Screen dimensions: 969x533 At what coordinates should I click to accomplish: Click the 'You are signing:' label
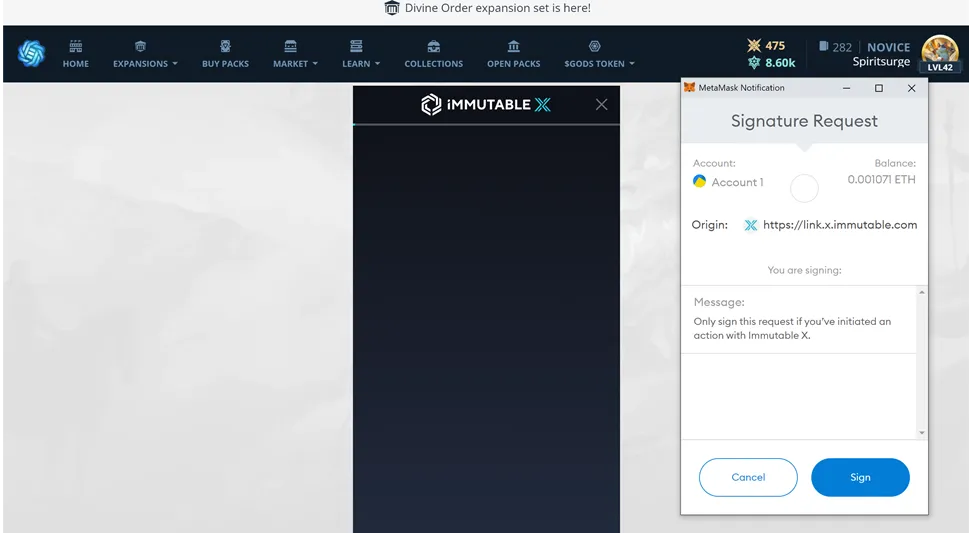coord(804,270)
